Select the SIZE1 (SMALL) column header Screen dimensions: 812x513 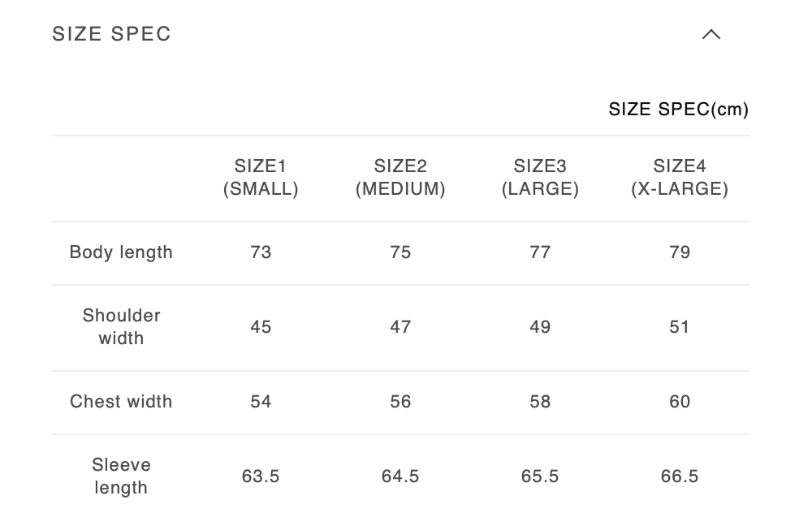tap(261, 178)
